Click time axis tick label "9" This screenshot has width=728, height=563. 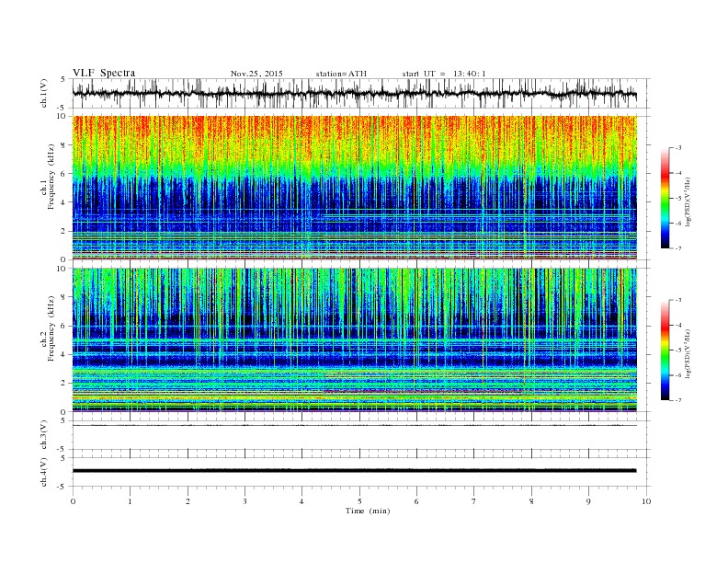click(x=588, y=501)
